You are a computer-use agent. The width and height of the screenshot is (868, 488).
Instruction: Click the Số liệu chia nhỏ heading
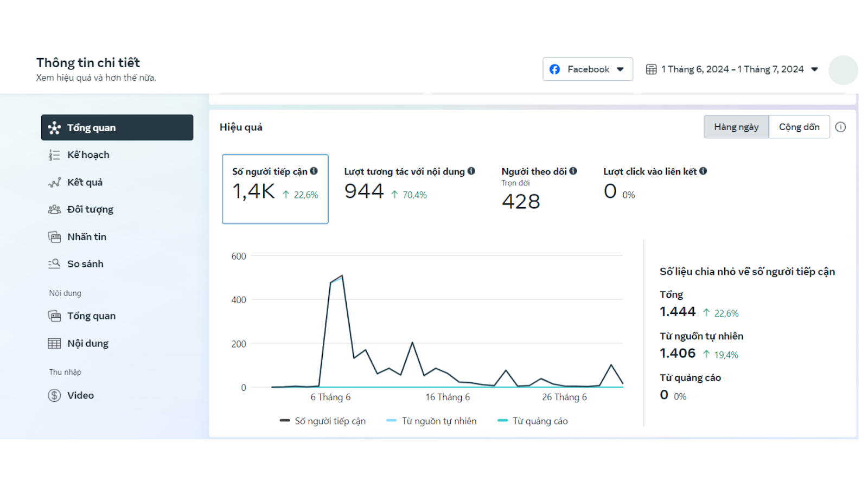747,272
